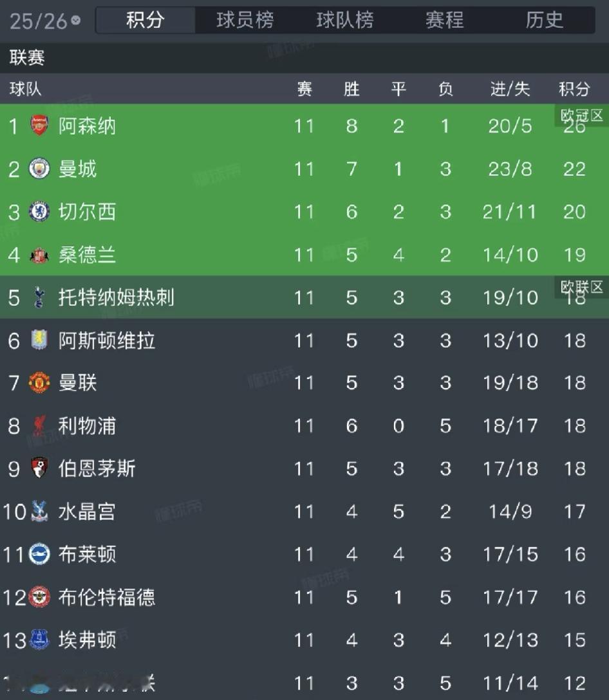Open the 25/26 season dropdown

click(x=45, y=21)
